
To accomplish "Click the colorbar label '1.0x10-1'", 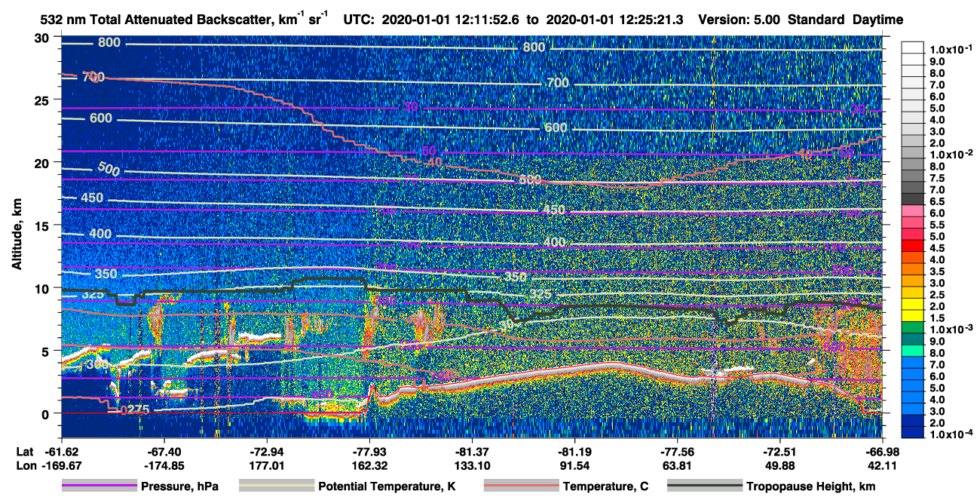I will [x=953, y=49].
